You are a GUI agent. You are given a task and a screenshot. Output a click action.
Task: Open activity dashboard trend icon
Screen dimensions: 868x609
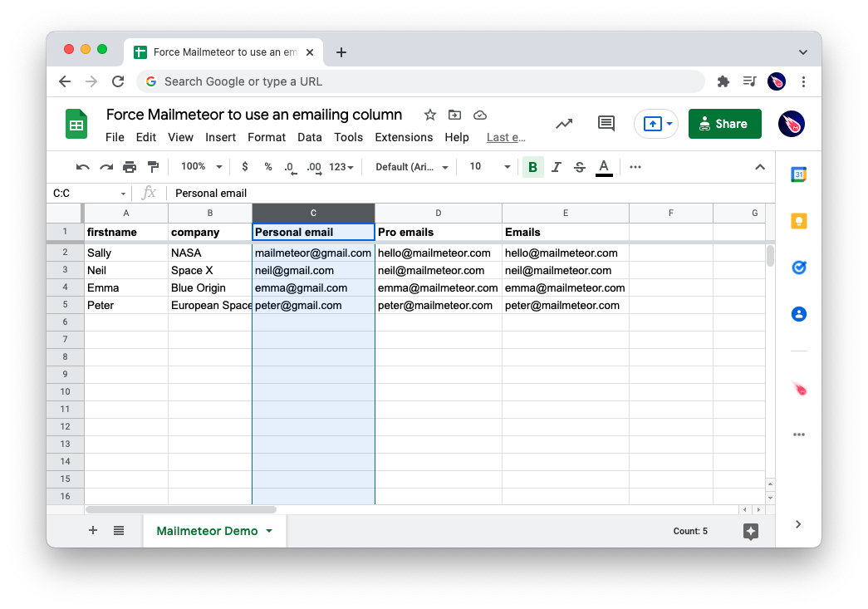coord(564,124)
